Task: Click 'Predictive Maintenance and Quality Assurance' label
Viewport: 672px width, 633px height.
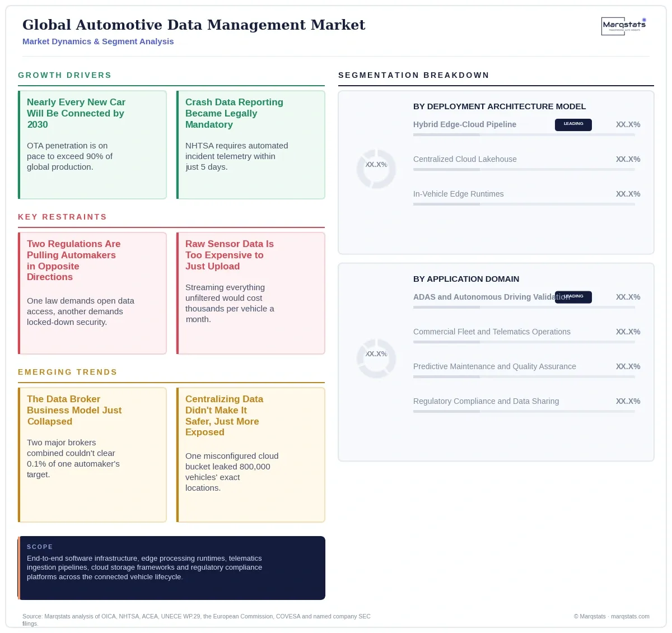Action: tap(494, 366)
